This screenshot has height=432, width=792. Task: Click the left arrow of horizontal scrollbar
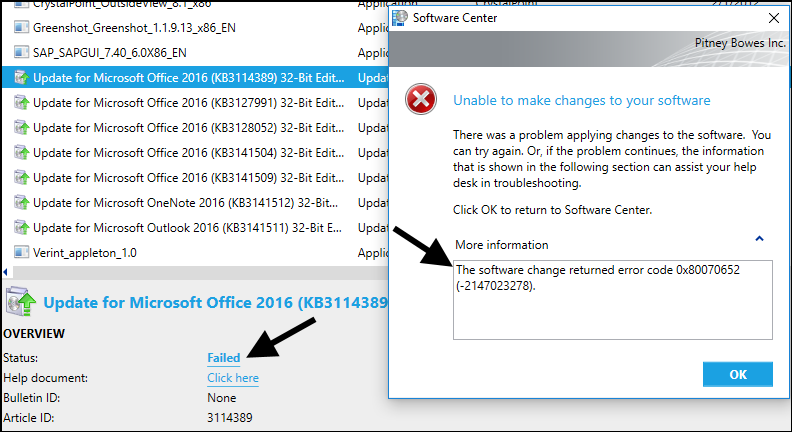pos(6,272)
